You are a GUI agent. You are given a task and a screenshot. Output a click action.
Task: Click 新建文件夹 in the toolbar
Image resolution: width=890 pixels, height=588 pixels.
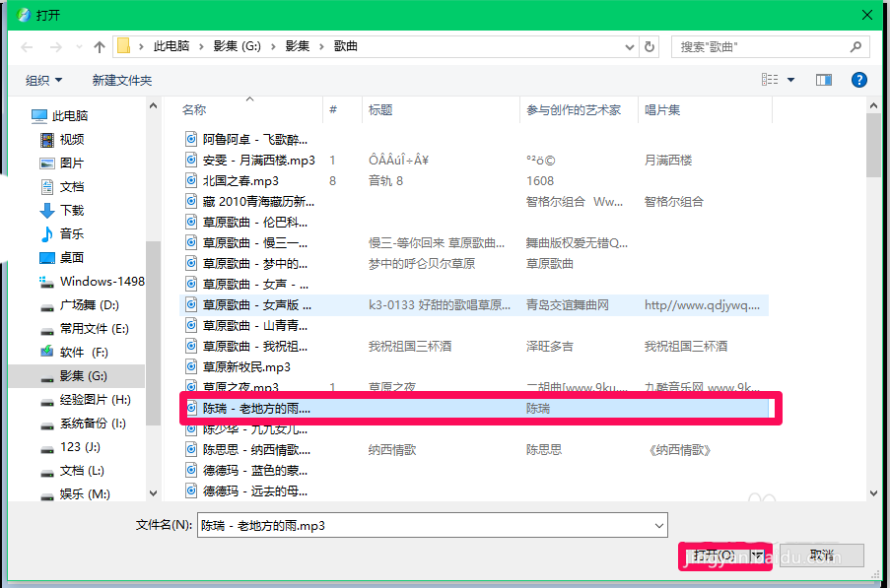click(x=122, y=80)
